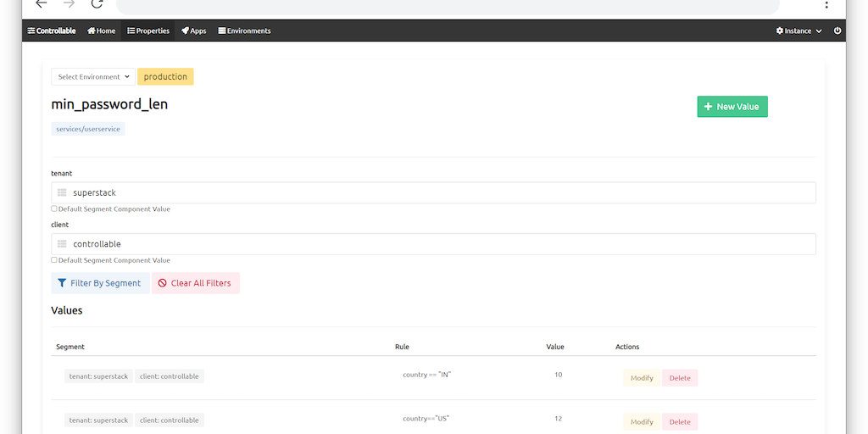Open the Apps menu item
Image resolution: width=868 pixels, height=434 pixels.
[194, 31]
